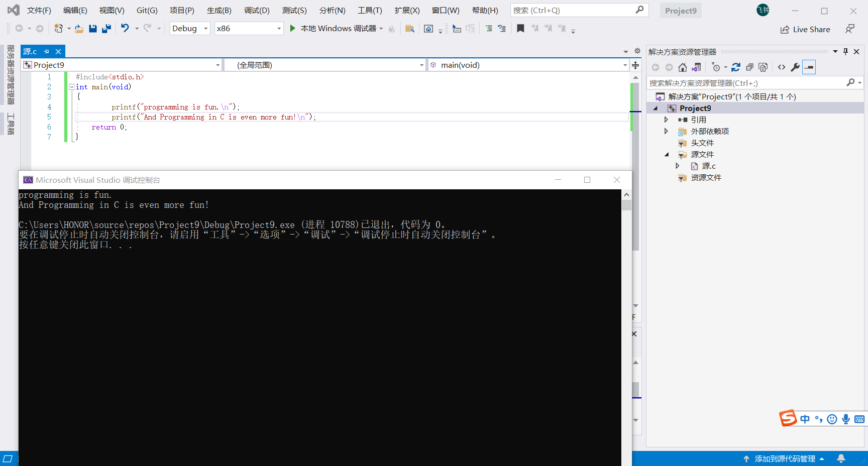The width and height of the screenshot is (868, 466).
Task: Open Properties with the wrench icon
Action: 795,67
